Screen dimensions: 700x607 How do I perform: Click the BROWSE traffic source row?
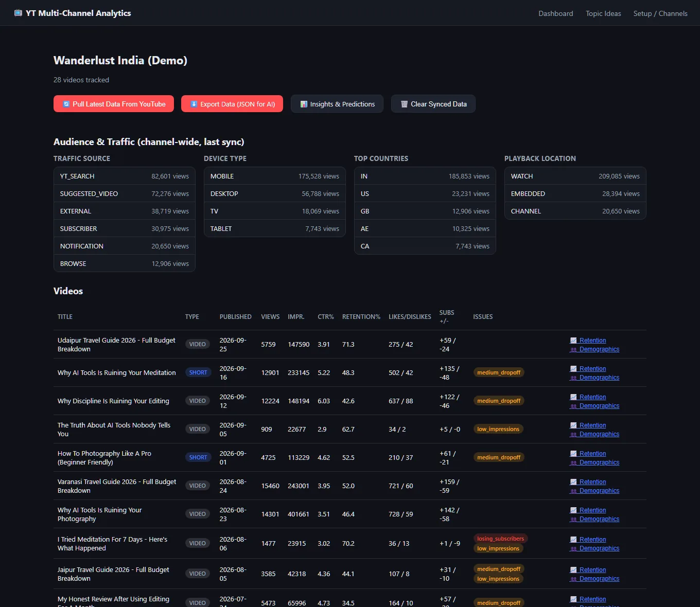(x=125, y=263)
